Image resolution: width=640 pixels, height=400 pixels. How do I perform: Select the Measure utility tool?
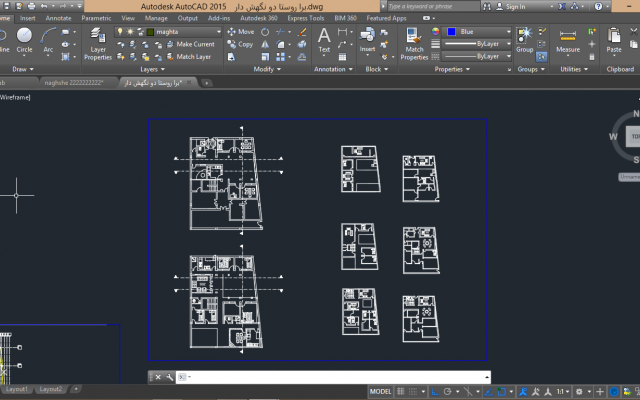pyautogui.click(x=568, y=41)
